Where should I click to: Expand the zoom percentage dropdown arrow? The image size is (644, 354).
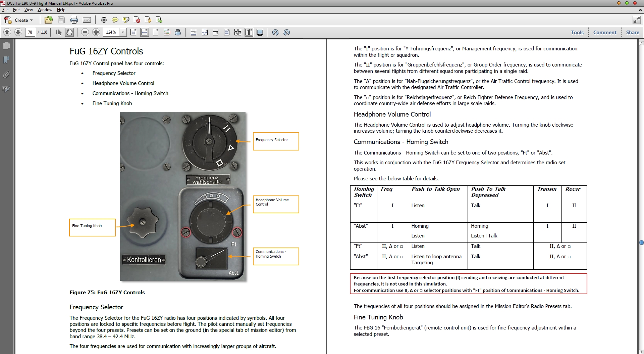point(123,32)
